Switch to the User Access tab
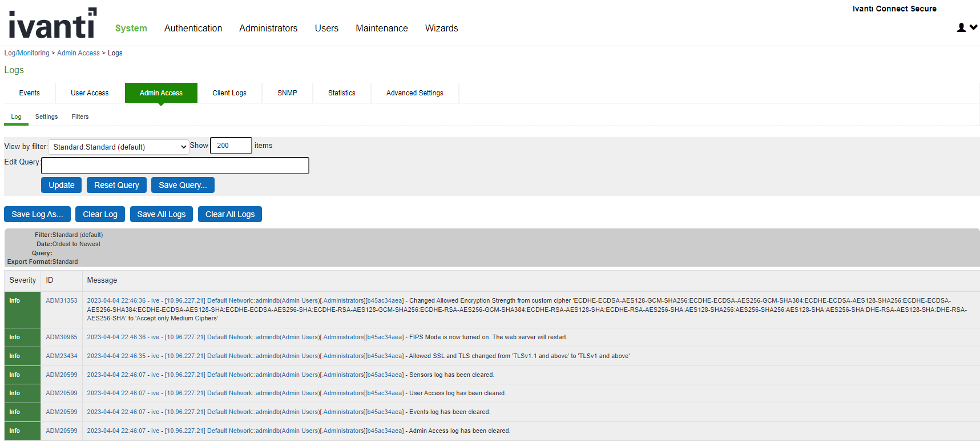This screenshot has width=980, height=446. point(90,93)
